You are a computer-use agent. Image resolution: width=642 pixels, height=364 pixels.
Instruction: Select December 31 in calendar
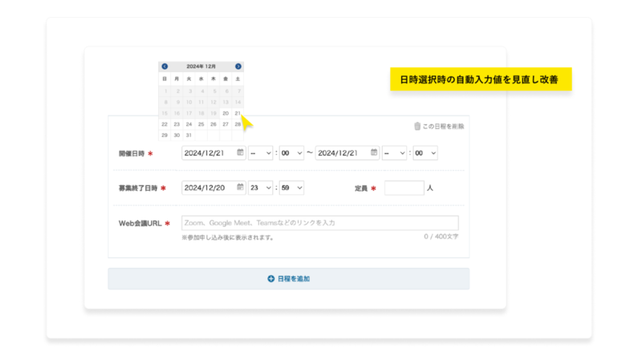(189, 135)
